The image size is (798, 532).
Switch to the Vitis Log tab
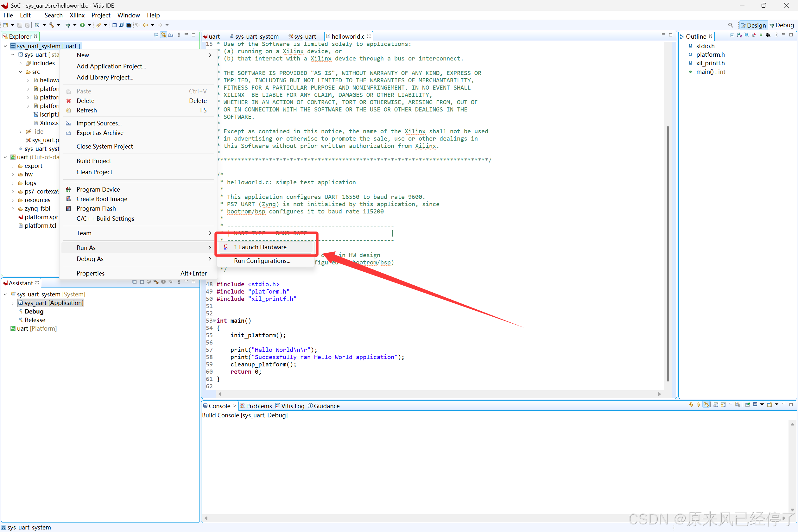point(290,406)
